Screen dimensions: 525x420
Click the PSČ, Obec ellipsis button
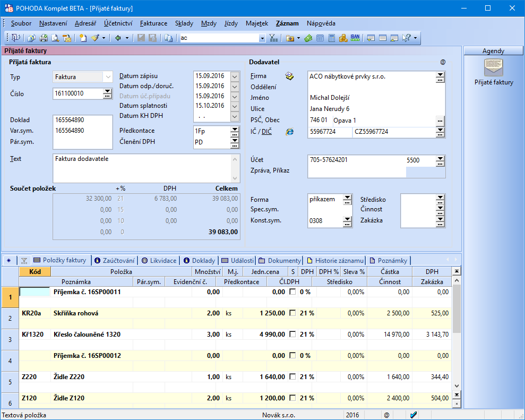(440, 121)
